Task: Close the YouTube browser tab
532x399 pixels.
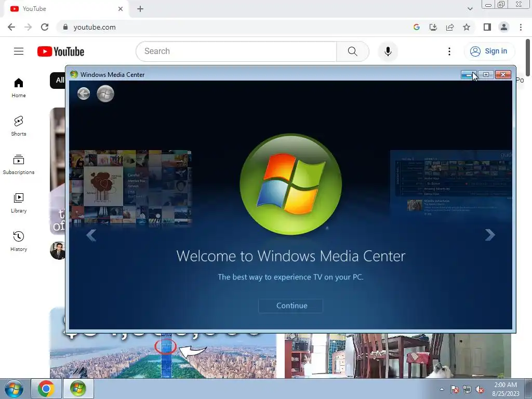Action: [121, 9]
